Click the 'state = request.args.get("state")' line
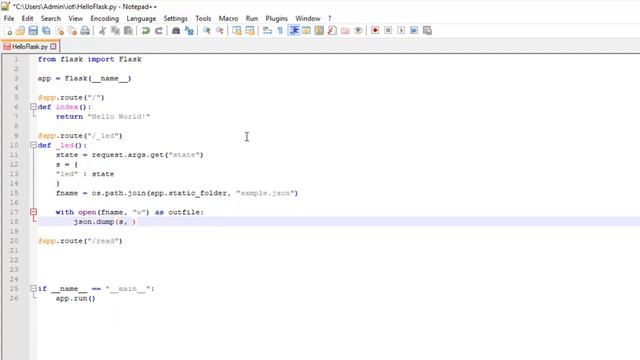This screenshot has width=640, height=360. coord(129,155)
